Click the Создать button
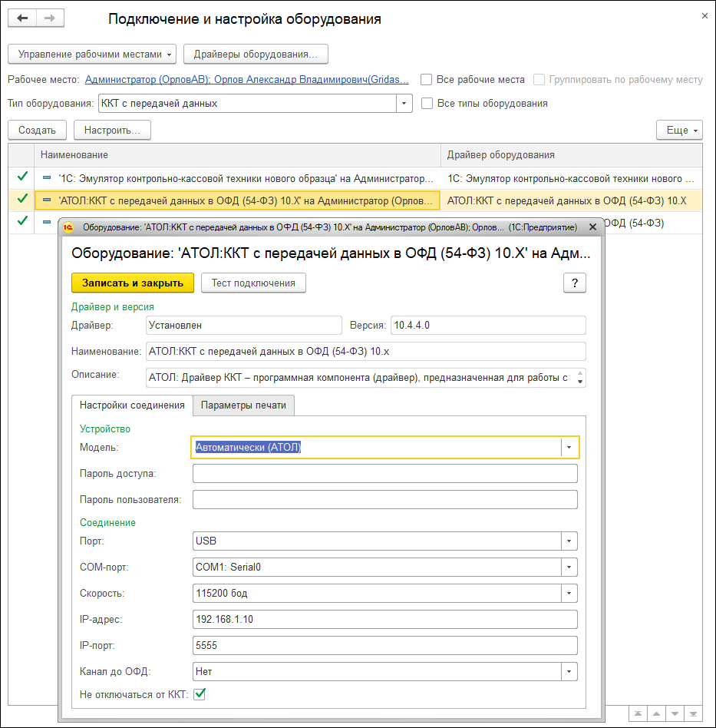The width and height of the screenshot is (716, 728). click(x=37, y=130)
